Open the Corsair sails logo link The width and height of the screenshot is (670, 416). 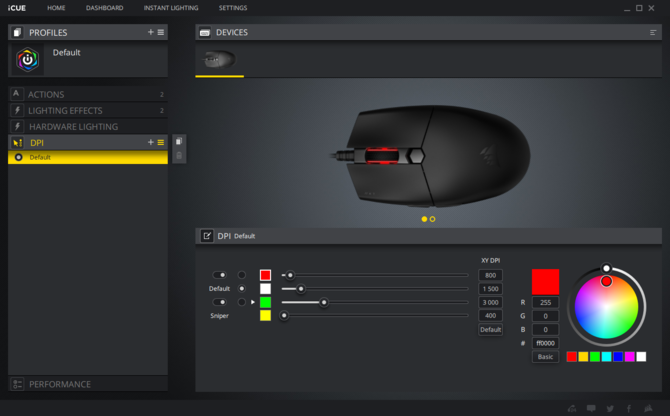click(648, 408)
